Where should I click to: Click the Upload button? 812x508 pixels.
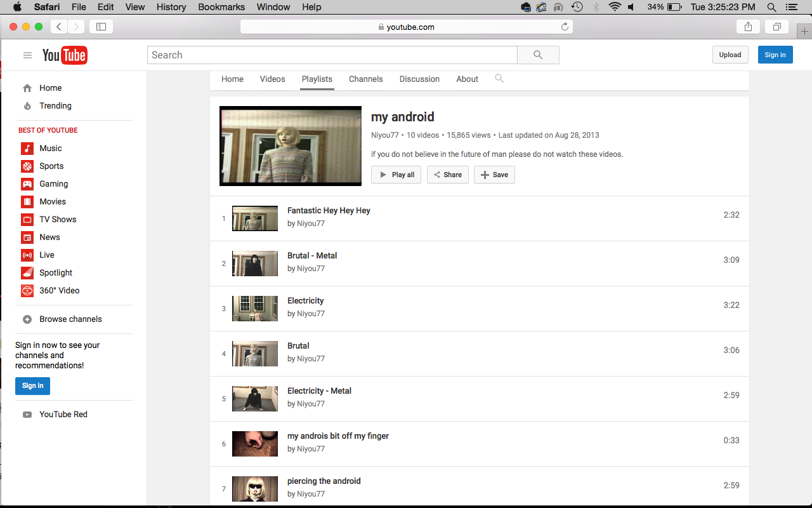pos(730,55)
